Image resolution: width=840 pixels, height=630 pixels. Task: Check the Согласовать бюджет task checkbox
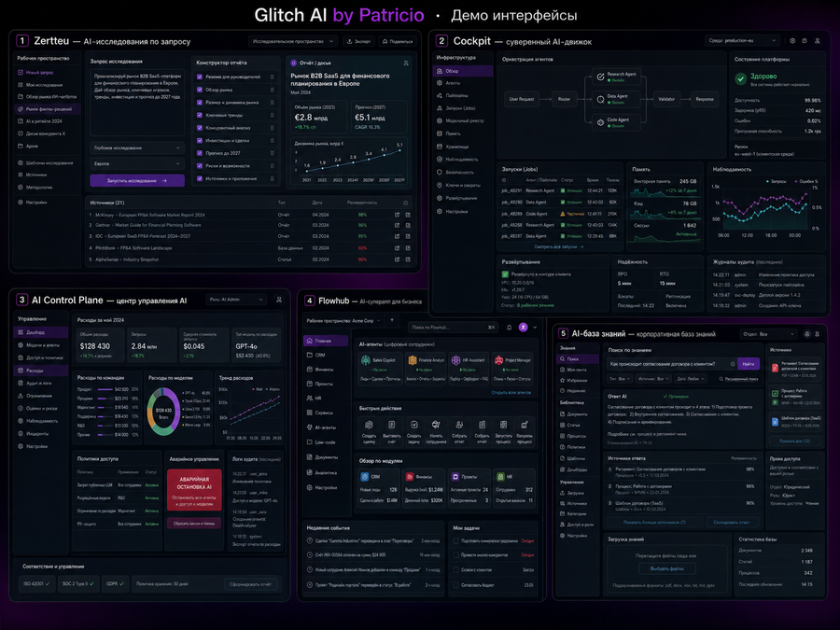click(x=456, y=585)
